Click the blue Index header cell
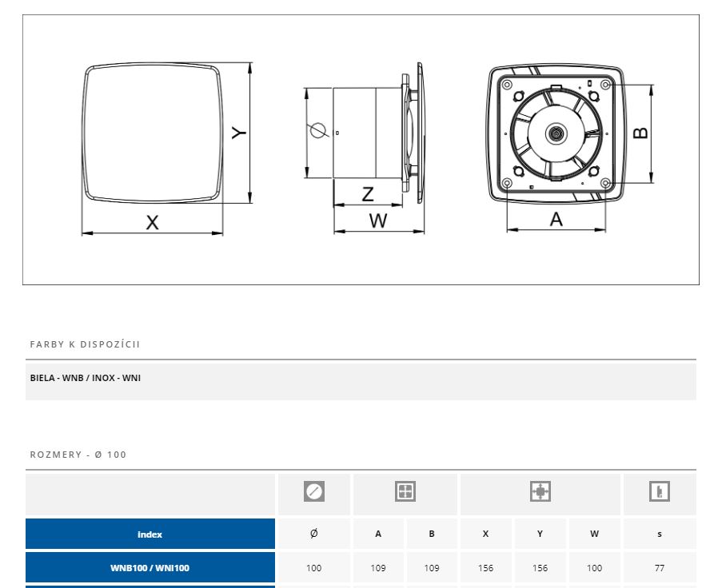The width and height of the screenshot is (706, 588). click(150, 534)
